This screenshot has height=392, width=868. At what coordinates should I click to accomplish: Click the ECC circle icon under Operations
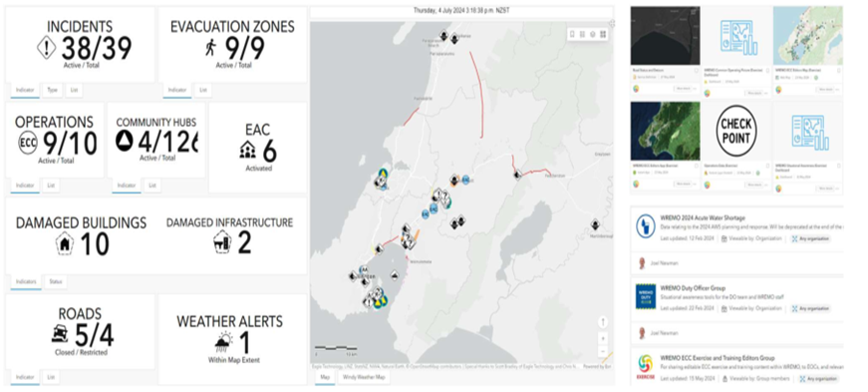[x=28, y=143]
